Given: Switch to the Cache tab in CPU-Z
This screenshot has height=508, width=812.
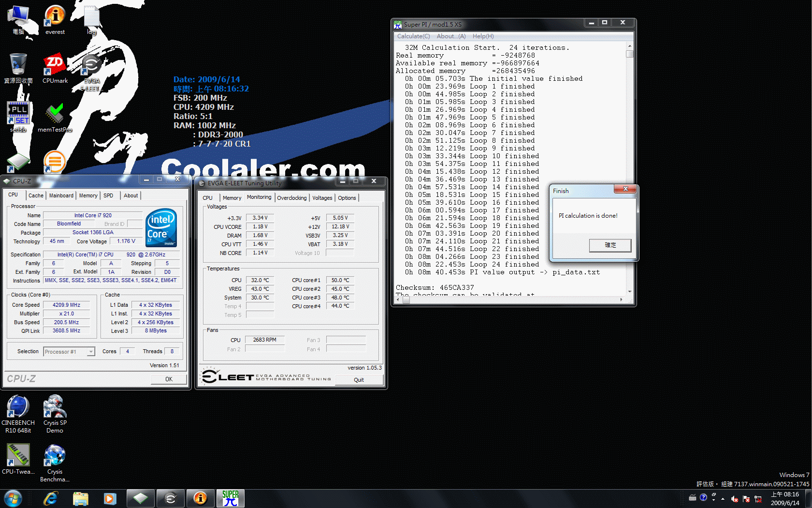Looking at the screenshot, I should (36, 195).
